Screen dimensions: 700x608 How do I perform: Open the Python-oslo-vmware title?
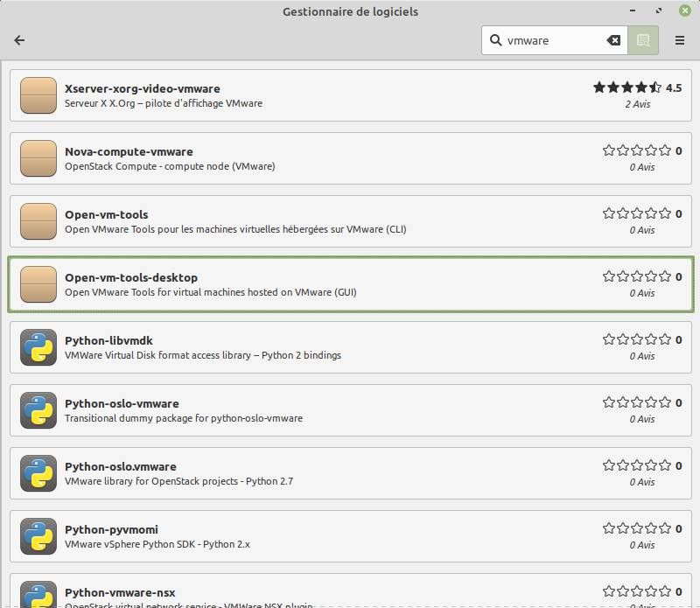click(x=122, y=403)
